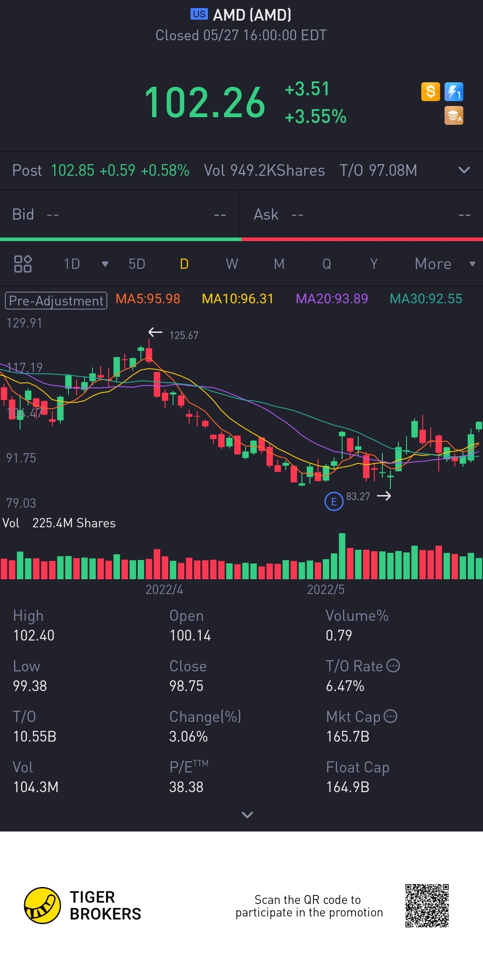
Task: Tap the +3.55% change percentage
Action: point(316,117)
